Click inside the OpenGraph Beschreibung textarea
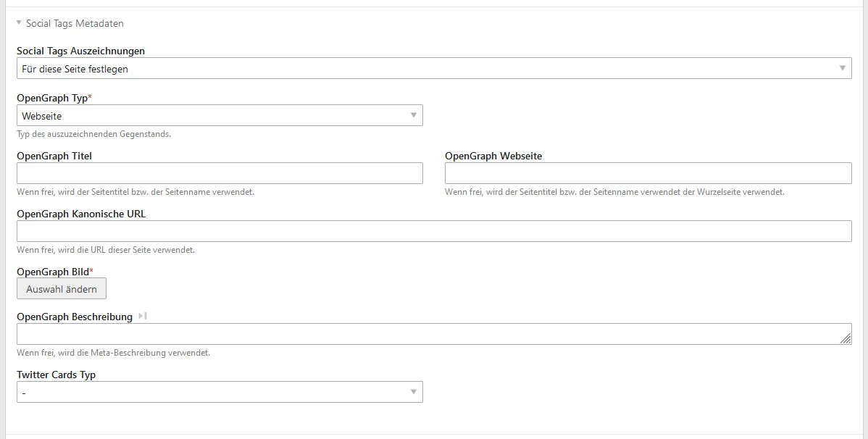This screenshot has height=439, width=868. tap(427, 334)
